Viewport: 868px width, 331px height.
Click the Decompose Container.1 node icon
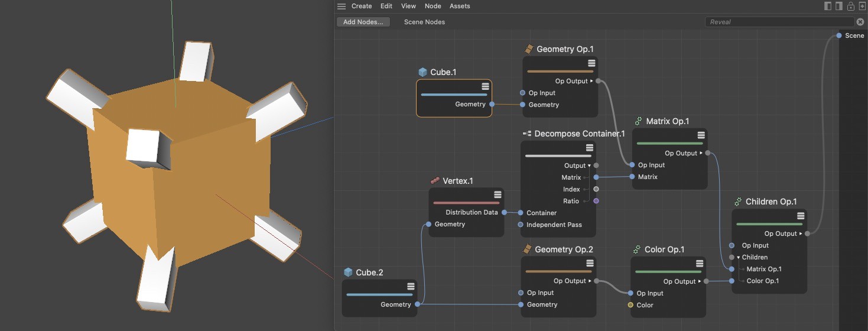(x=527, y=134)
